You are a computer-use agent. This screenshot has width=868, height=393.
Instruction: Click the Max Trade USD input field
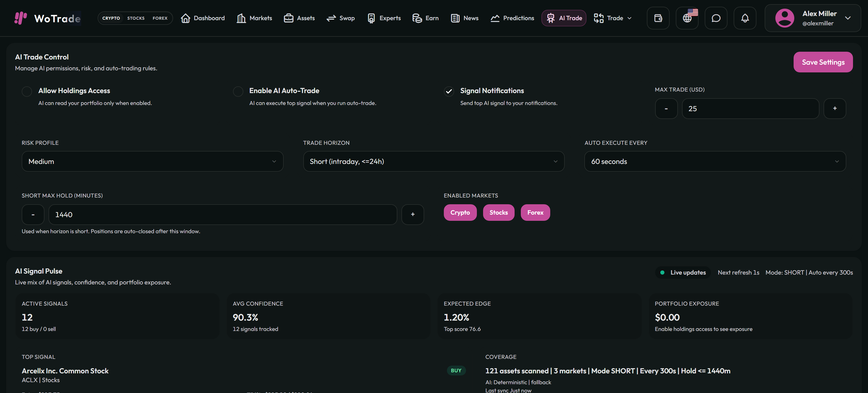(750, 109)
